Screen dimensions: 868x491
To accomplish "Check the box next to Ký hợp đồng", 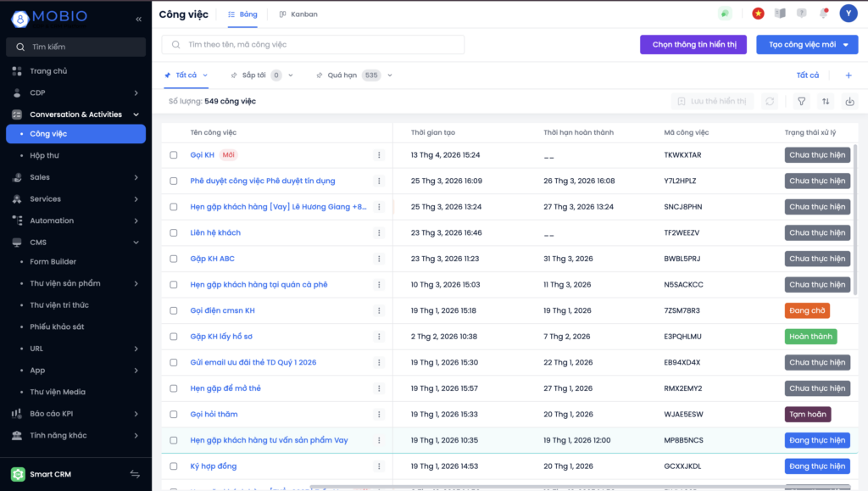I will pyautogui.click(x=174, y=466).
